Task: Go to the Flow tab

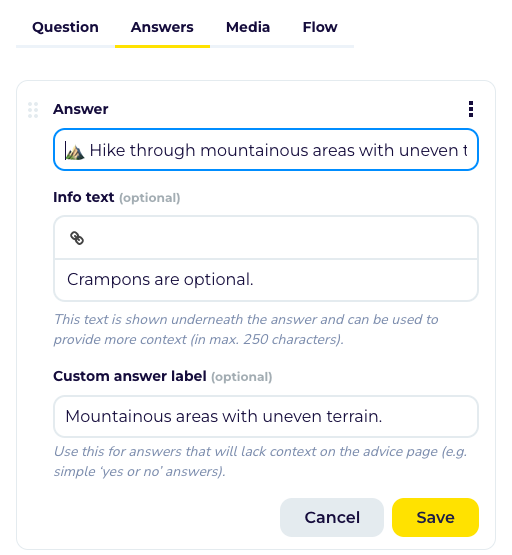Action: [320, 27]
